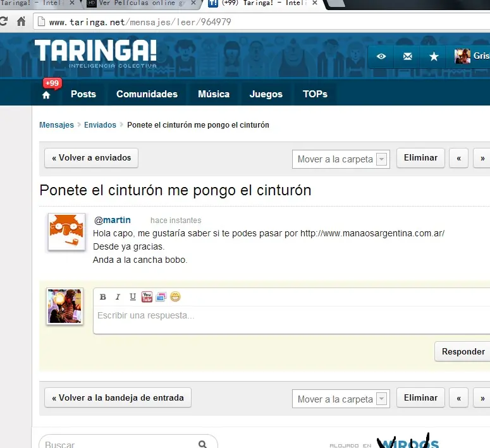Click the bottom next message » button

tap(482, 397)
